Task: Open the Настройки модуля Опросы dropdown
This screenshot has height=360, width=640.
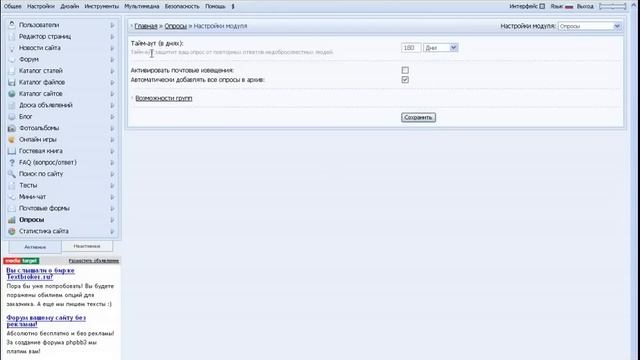Action: coord(589,26)
